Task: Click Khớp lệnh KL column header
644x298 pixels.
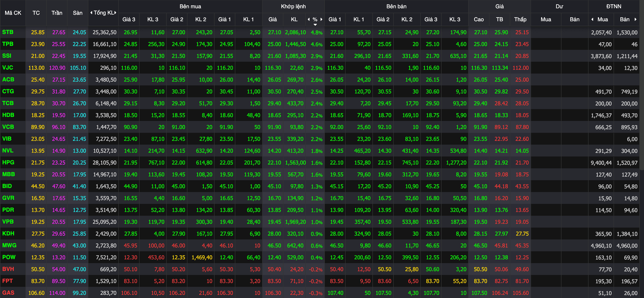Action: coord(294,19)
